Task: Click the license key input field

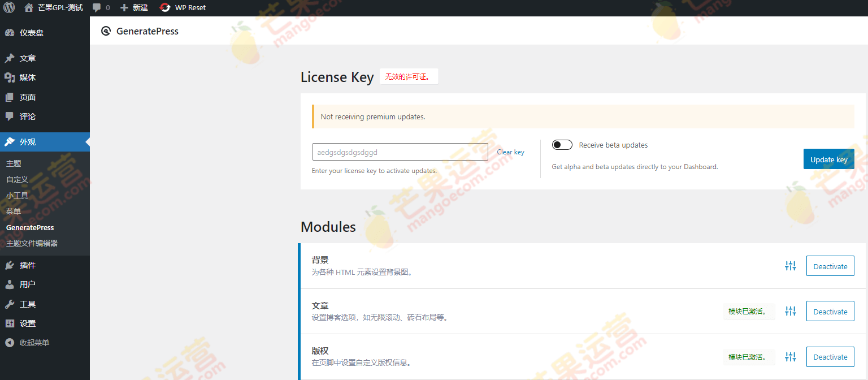Action: coord(400,152)
